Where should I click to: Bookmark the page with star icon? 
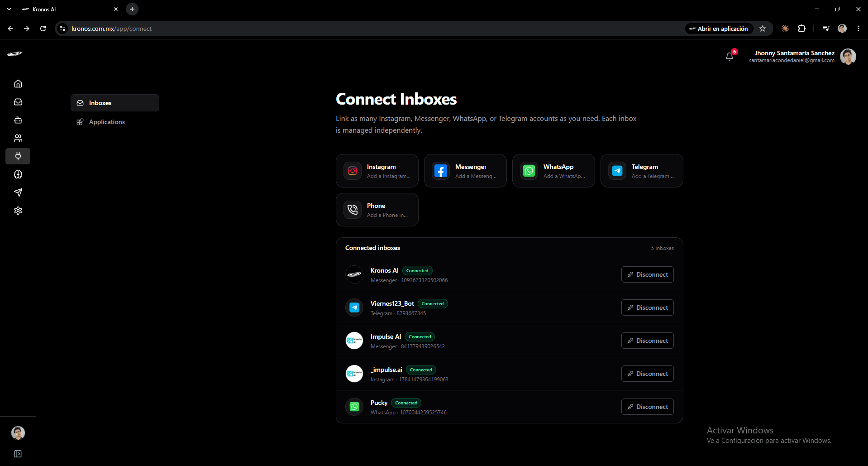[x=763, y=29]
